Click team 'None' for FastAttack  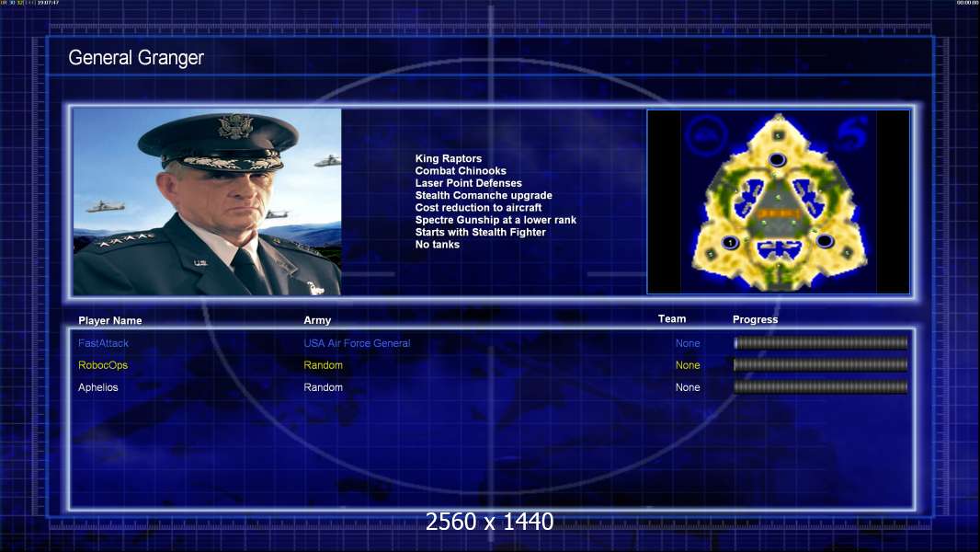688,343
